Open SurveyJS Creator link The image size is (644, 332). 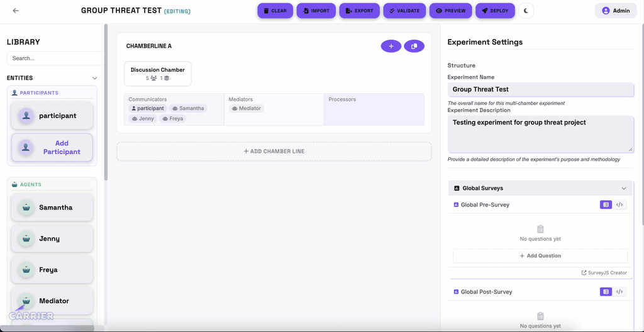(x=604, y=273)
